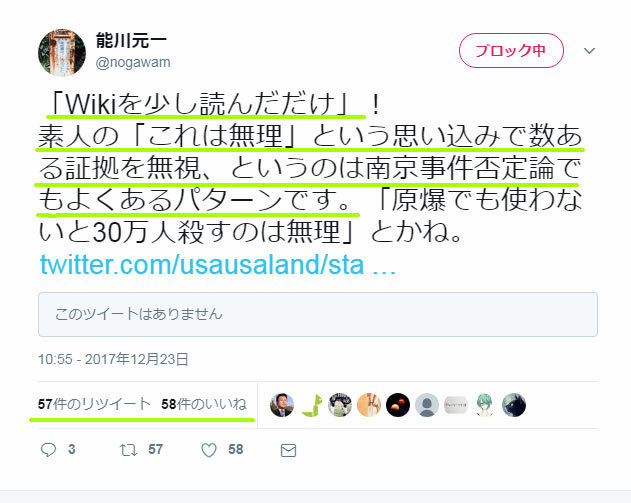The width and height of the screenshot is (631, 503).
Task: Open the 10:55 - 2017年12月23日 timestamp
Action: point(113,359)
